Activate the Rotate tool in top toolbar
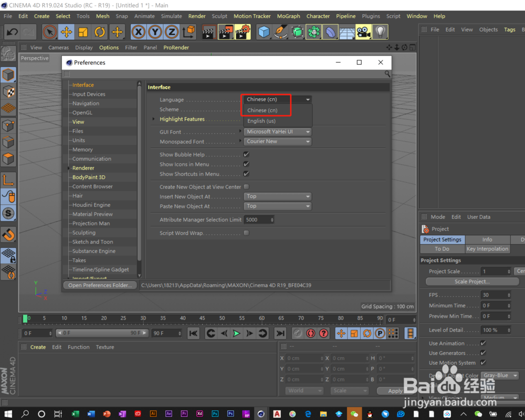Viewport: 525px width, 420px height. click(x=99, y=32)
